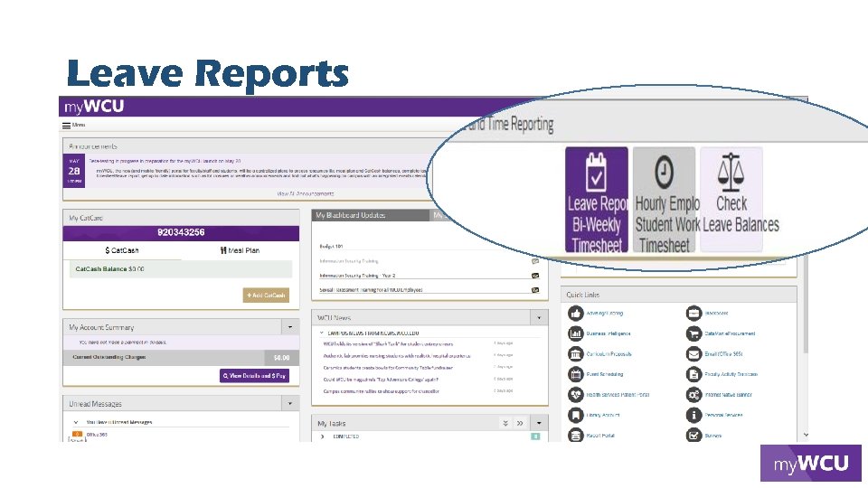Click the CatCash Balance $0.00 text
This screenshot has width=868, height=488.
[x=109, y=269]
